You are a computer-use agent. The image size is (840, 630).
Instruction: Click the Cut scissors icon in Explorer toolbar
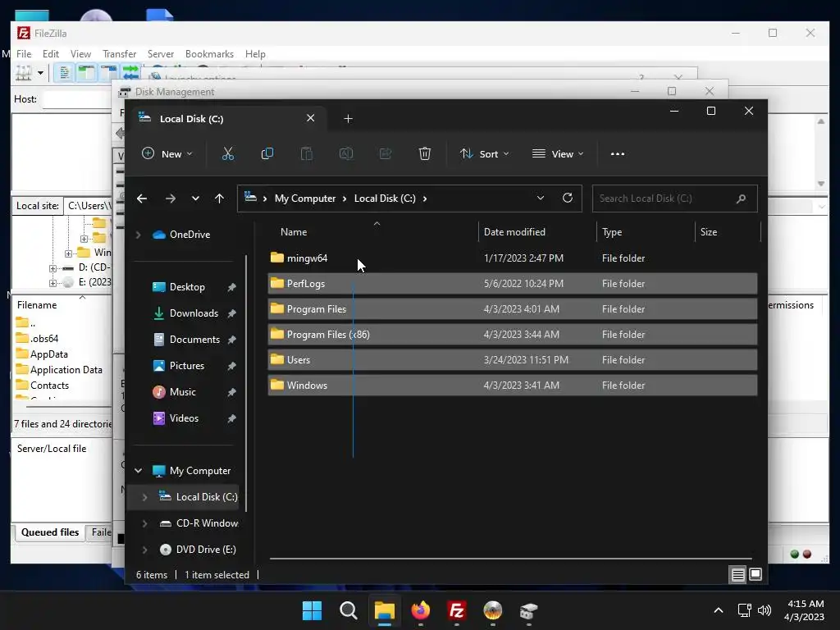[x=228, y=154]
